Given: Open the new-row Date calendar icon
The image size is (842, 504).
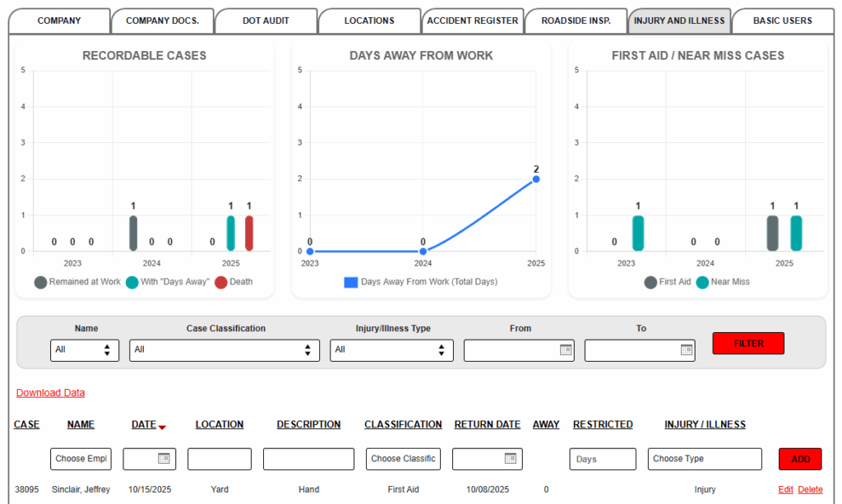Looking at the screenshot, I should click(x=164, y=459).
